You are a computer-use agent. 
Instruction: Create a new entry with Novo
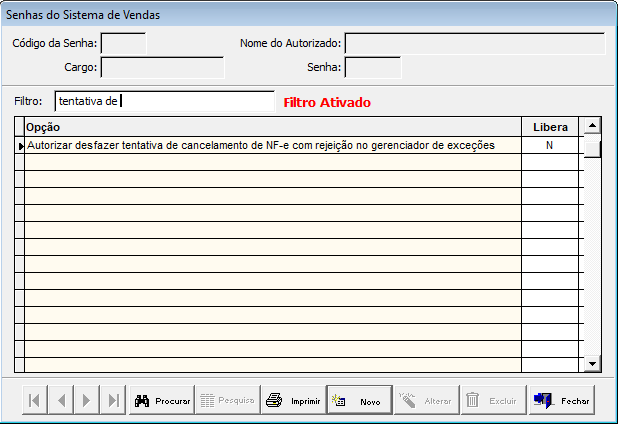tap(360, 400)
